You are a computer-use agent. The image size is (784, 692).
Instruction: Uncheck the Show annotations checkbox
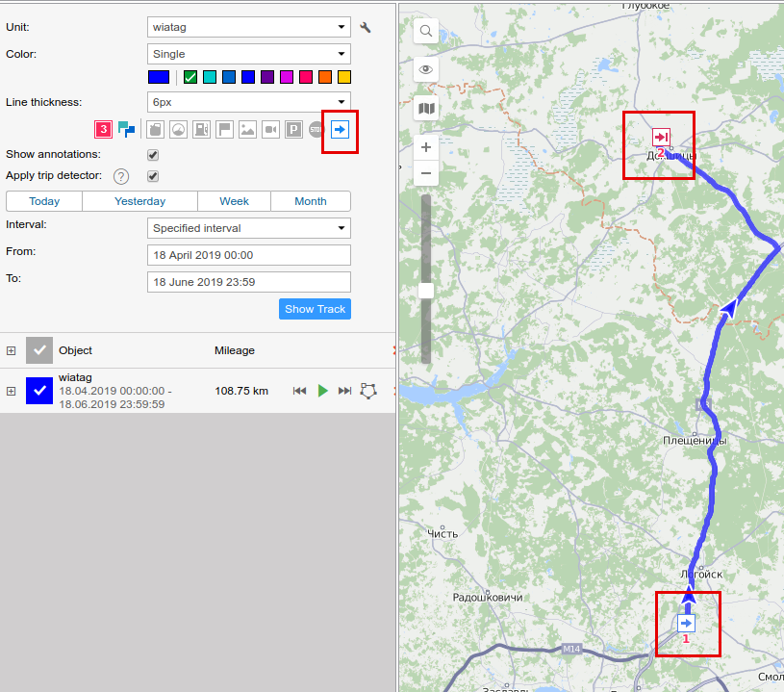(x=153, y=155)
